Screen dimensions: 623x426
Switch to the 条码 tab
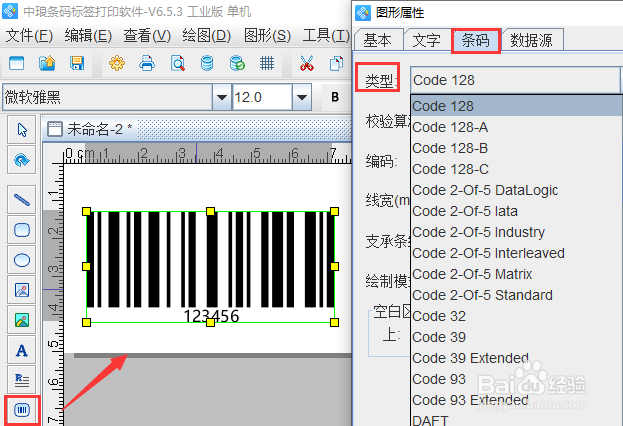(x=475, y=40)
